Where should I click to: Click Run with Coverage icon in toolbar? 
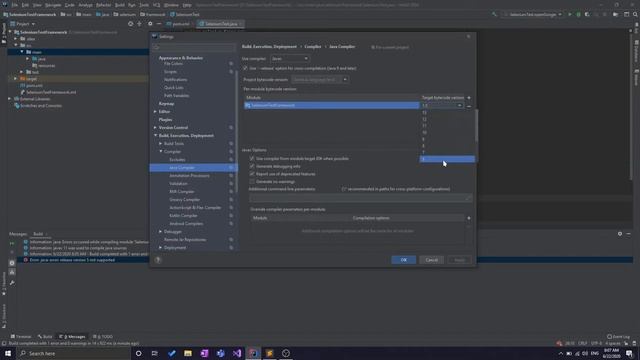587,14
